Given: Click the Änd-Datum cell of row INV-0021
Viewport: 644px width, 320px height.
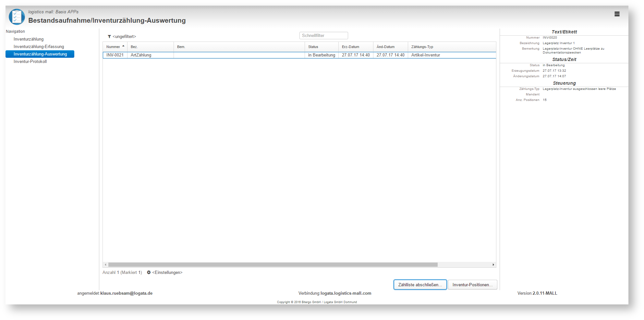Looking at the screenshot, I should pos(390,55).
